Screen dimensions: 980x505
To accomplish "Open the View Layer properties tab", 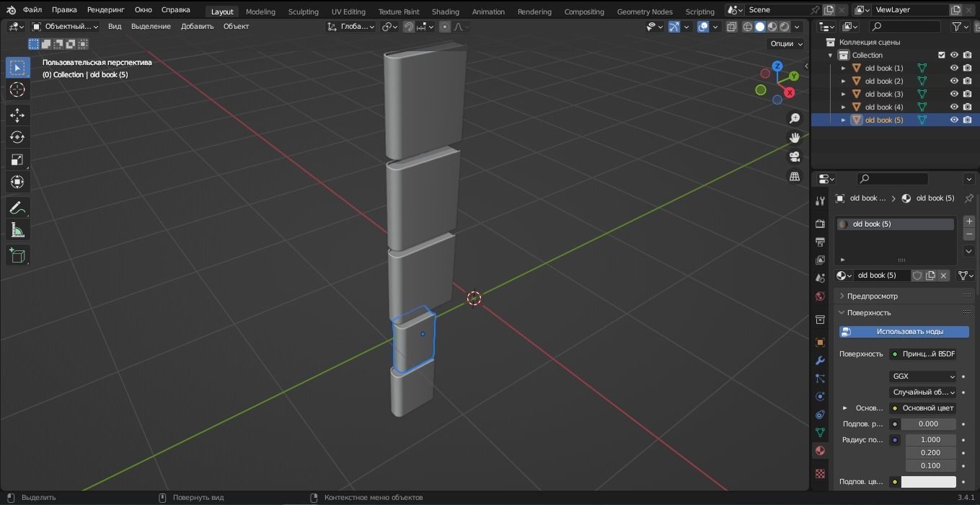I will [820, 260].
